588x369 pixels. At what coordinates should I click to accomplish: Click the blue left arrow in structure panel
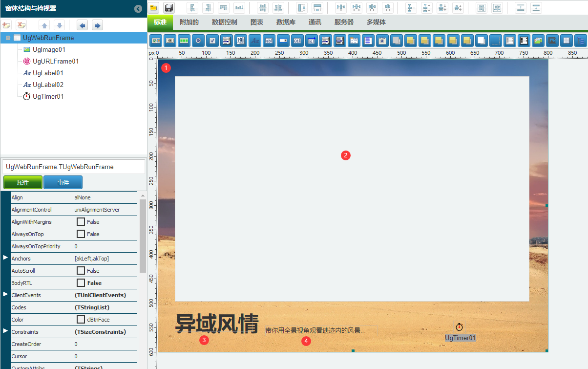tap(83, 25)
